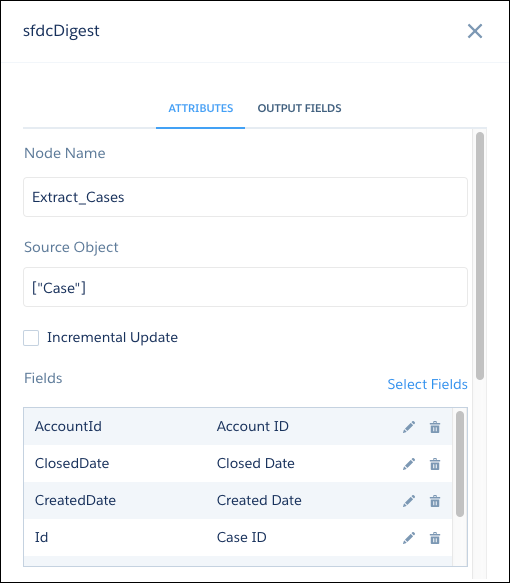Screen dimensions: 510x583
Task: Click the Case ID label
Action: pyautogui.click(x=242, y=537)
